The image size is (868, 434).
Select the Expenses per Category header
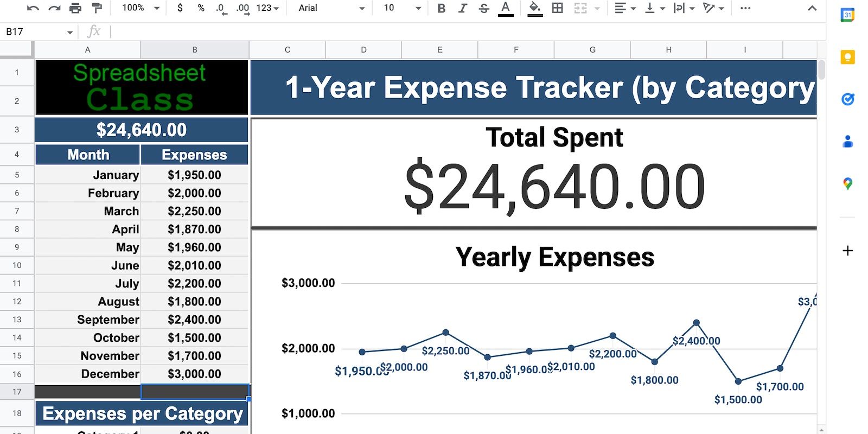(142, 413)
